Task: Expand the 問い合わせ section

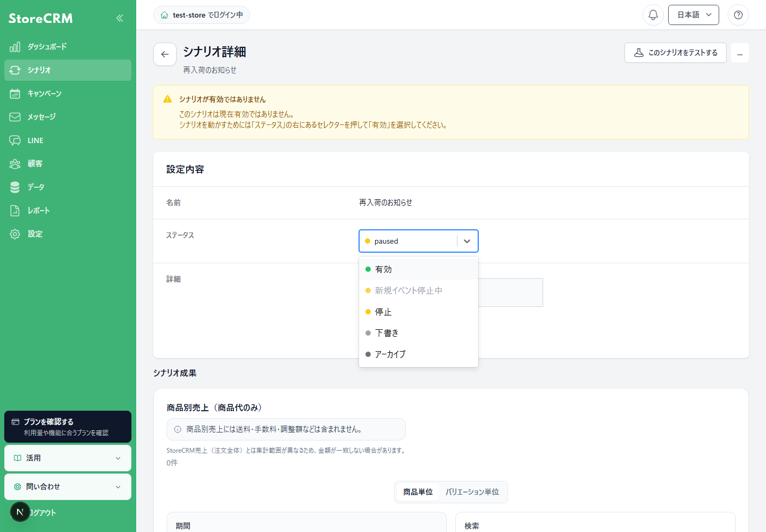Action: (68, 487)
